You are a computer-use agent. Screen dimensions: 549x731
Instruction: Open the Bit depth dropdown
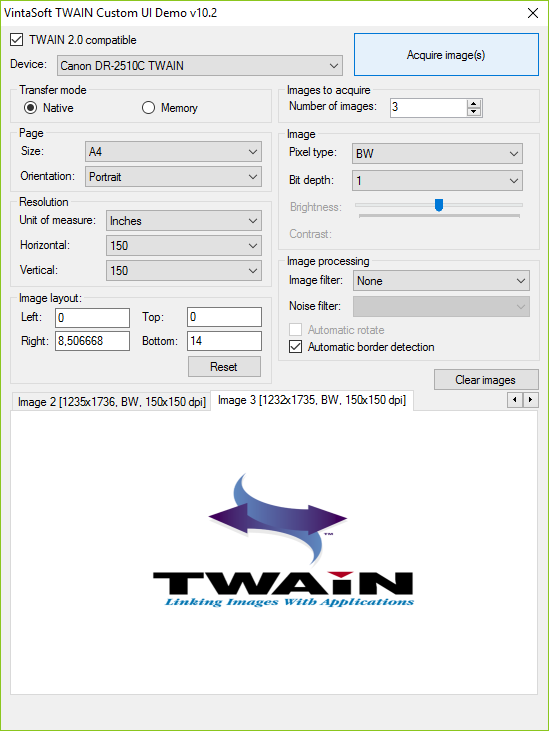(437, 180)
